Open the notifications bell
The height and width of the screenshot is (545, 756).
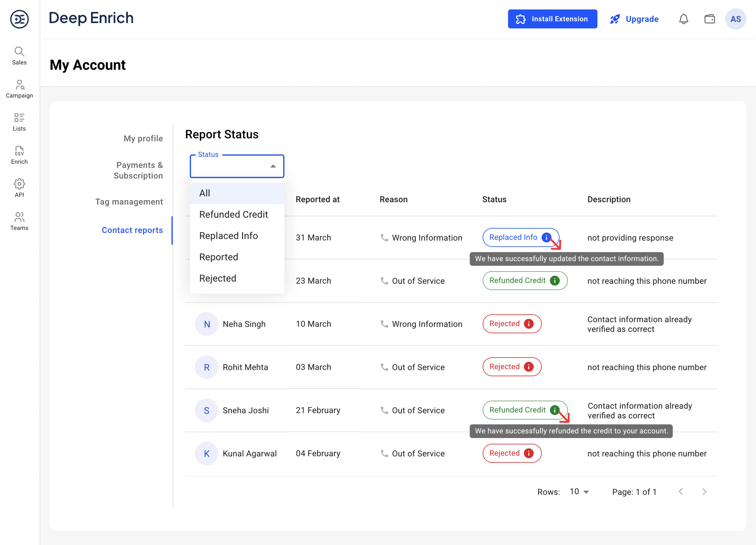684,19
